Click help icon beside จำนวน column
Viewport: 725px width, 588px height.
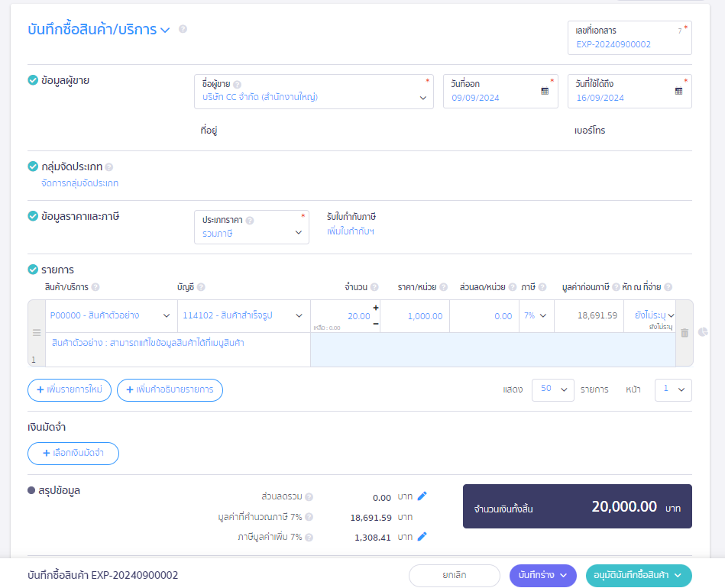tap(374, 287)
